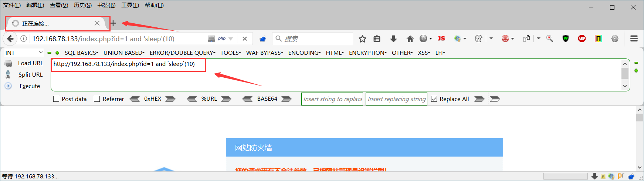Click the Split URL button
Screen dimensions: 644x181
point(24,75)
